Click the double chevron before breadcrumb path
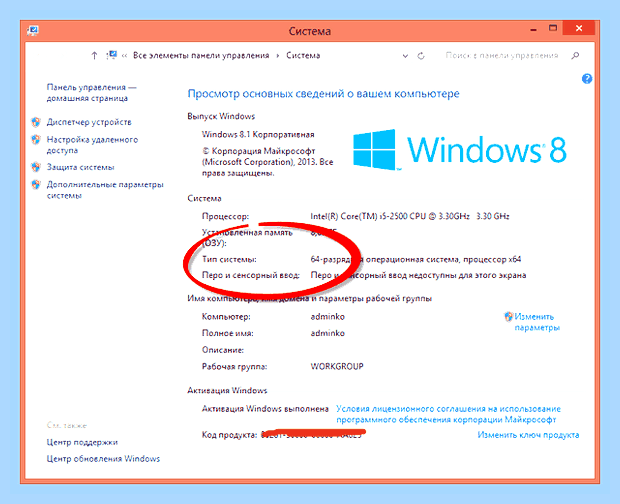 pyautogui.click(x=124, y=56)
